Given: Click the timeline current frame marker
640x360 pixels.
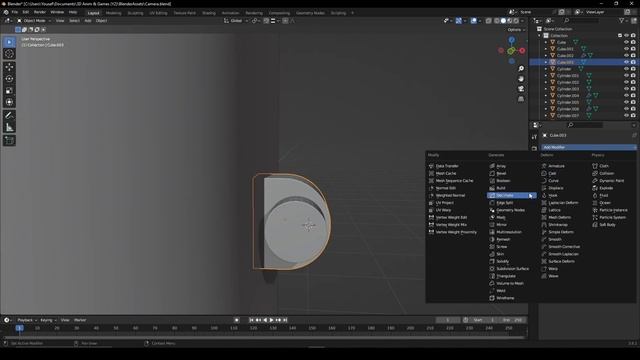Looking at the screenshot, I should coord(19,328).
